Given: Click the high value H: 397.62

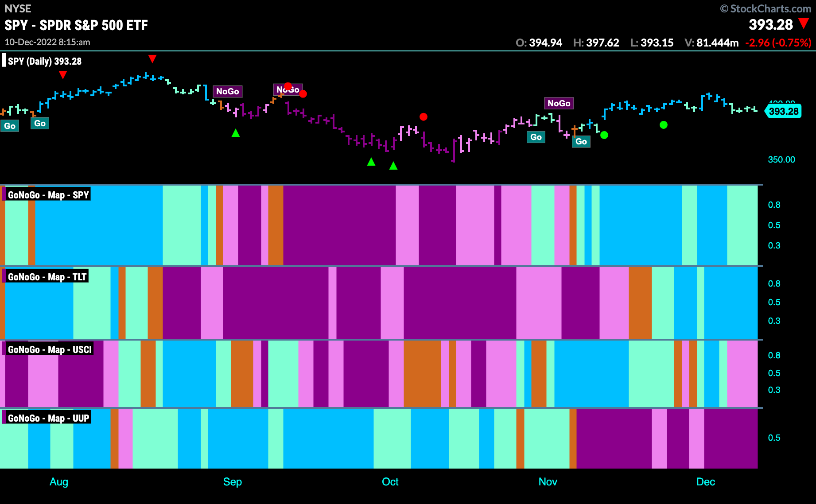Looking at the screenshot, I should point(596,43).
